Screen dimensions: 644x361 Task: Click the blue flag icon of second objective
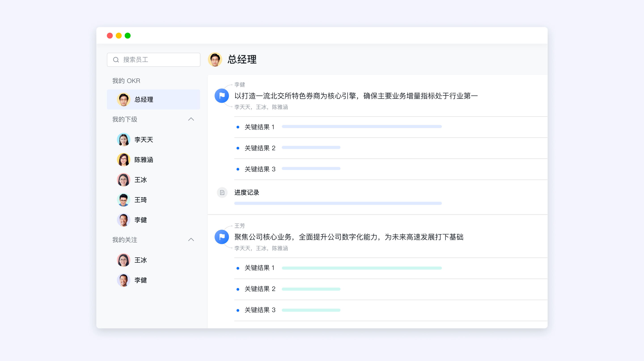[222, 237]
